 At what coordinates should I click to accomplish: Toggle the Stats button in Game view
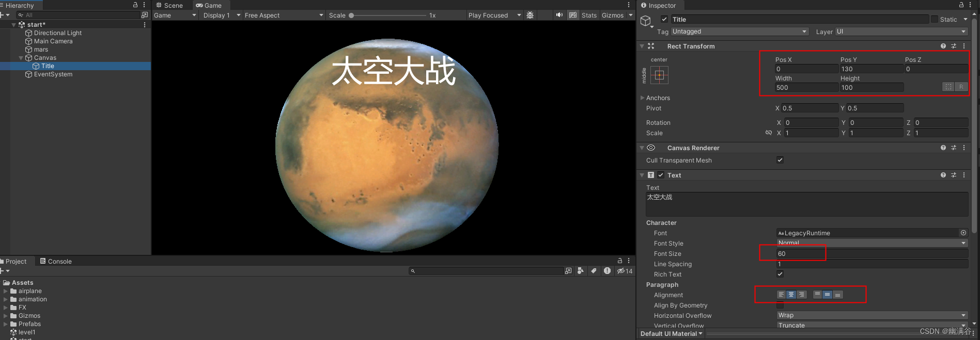coord(589,15)
